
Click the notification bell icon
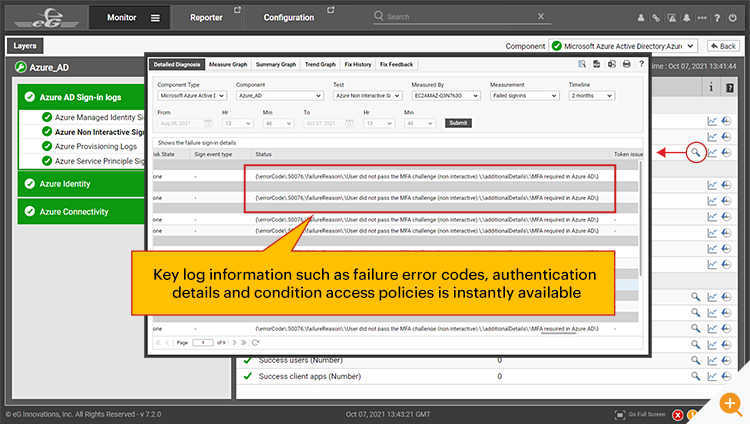686,18
